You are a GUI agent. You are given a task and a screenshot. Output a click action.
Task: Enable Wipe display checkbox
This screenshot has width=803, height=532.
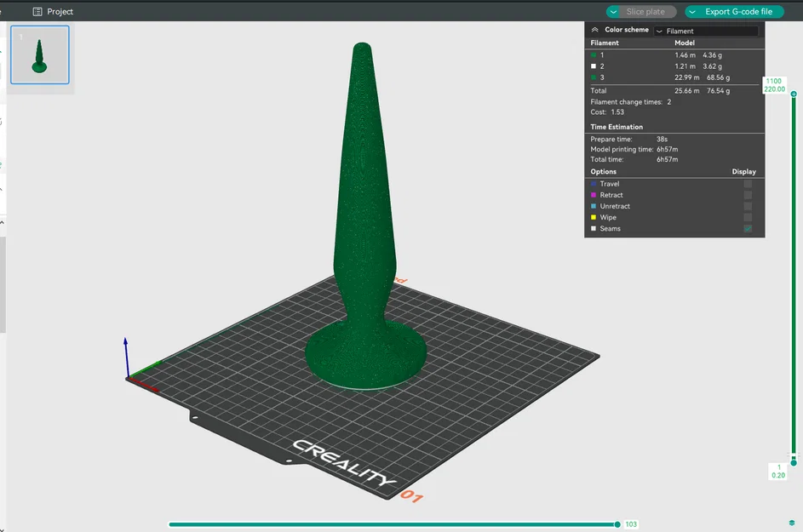[x=748, y=218]
